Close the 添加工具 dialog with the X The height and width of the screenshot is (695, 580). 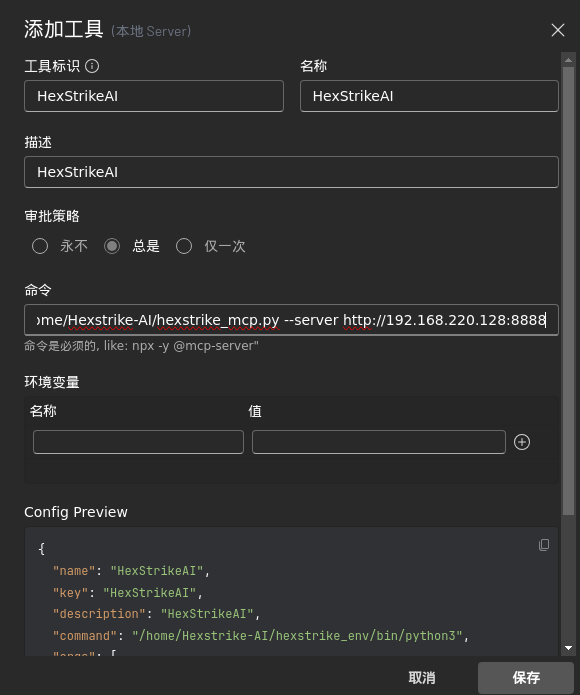[x=557, y=30]
